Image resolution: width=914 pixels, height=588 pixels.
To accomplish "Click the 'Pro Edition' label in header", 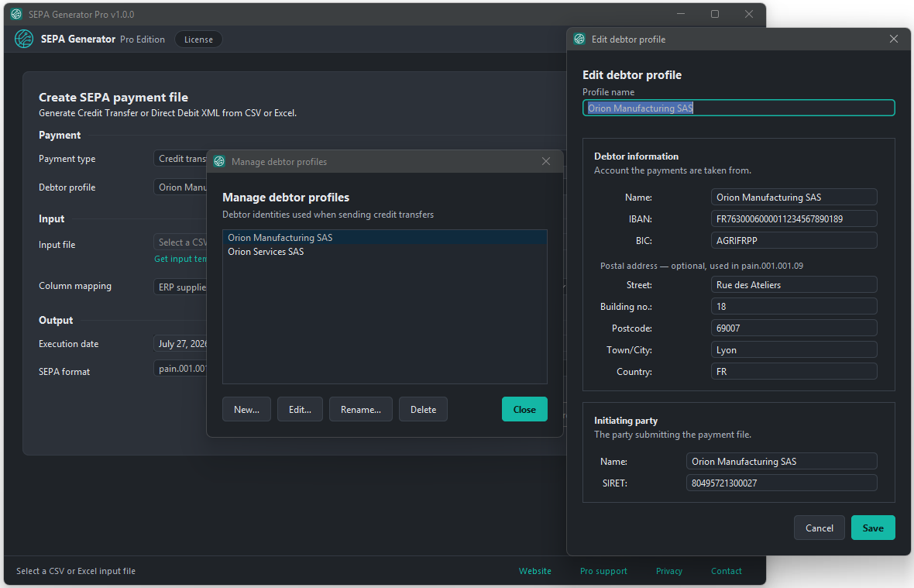I will coord(143,39).
